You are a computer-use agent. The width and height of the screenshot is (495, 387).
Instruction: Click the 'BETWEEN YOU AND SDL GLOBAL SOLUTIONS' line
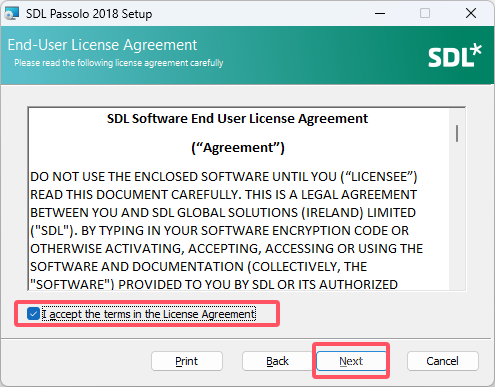pyautogui.click(x=223, y=213)
